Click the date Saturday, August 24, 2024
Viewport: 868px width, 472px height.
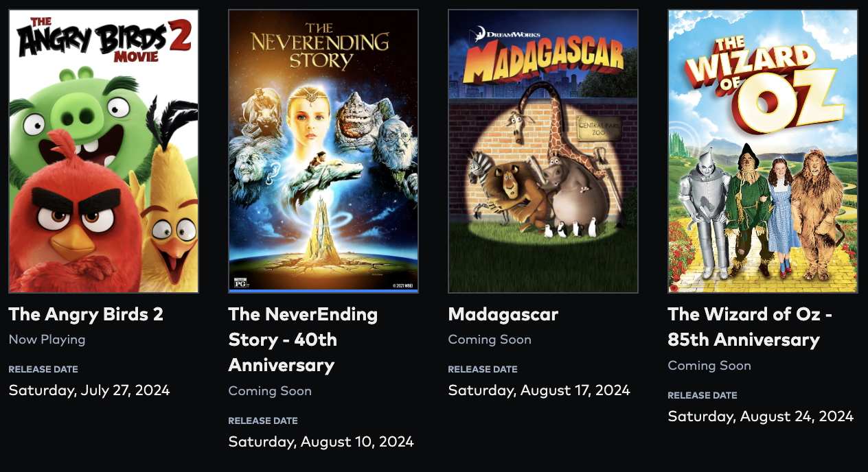tap(761, 416)
